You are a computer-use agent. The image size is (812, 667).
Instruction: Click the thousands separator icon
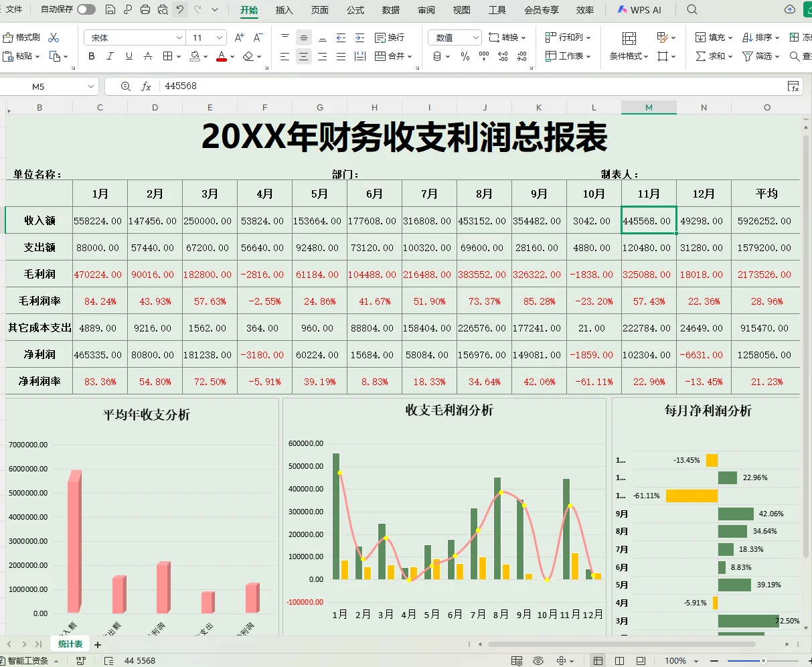484,56
